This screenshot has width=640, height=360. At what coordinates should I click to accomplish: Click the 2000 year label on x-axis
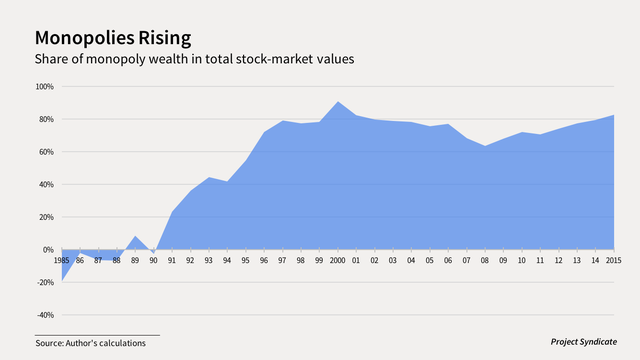(338, 260)
